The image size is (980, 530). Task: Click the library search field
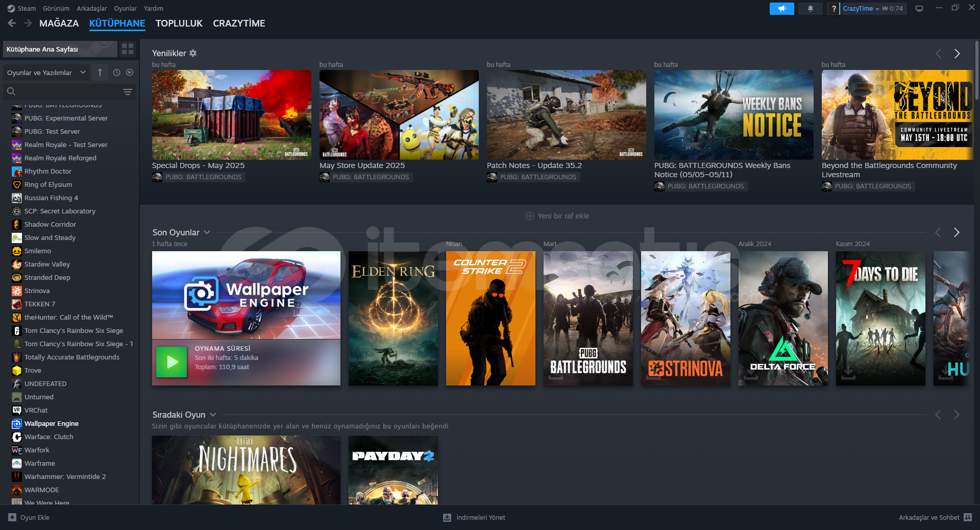tap(69, 92)
